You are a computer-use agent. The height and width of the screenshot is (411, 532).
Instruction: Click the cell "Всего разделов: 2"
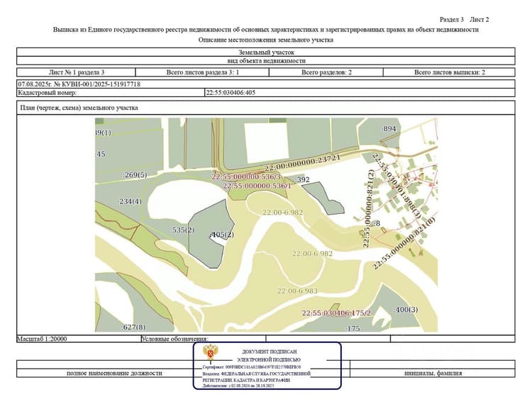[x=326, y=72]
